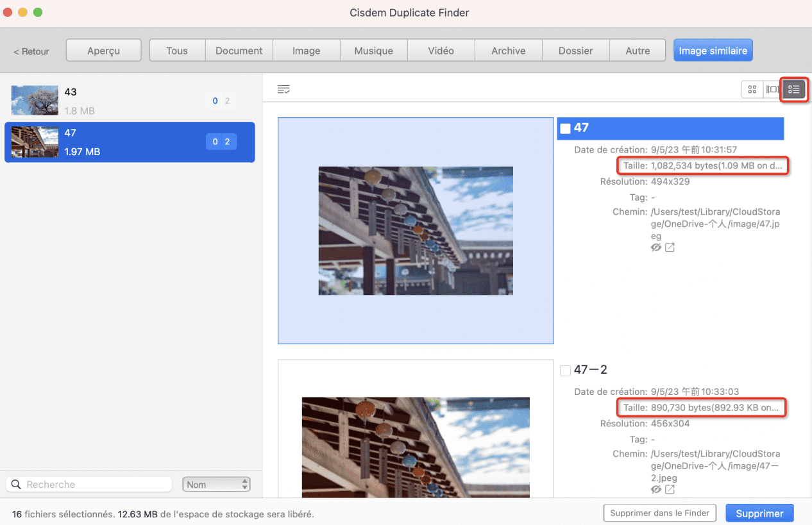Click the 0 2 counter of group 47
This screenshot has height=525, width=812.
pos(221,142)
